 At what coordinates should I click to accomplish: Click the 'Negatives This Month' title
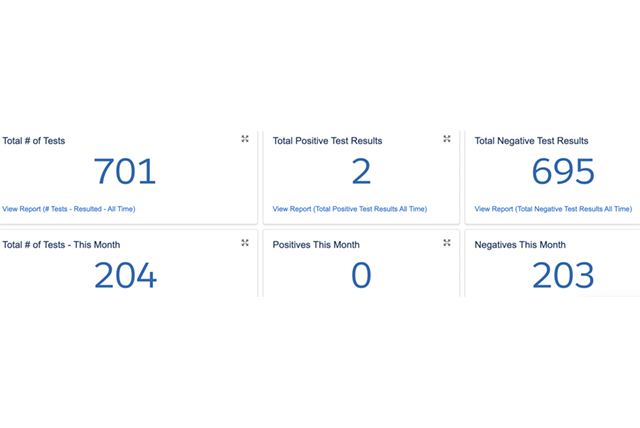[x=520, y=245]
